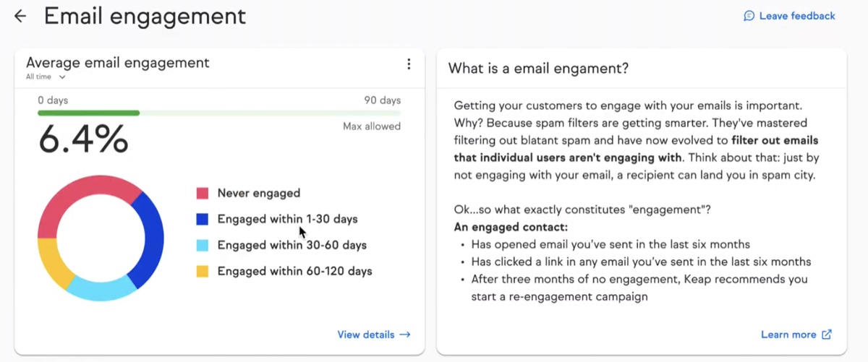Click the Leave feedback link
Image resolution: width=868 pixels, height=362 pixels.
tap(789, 16)
